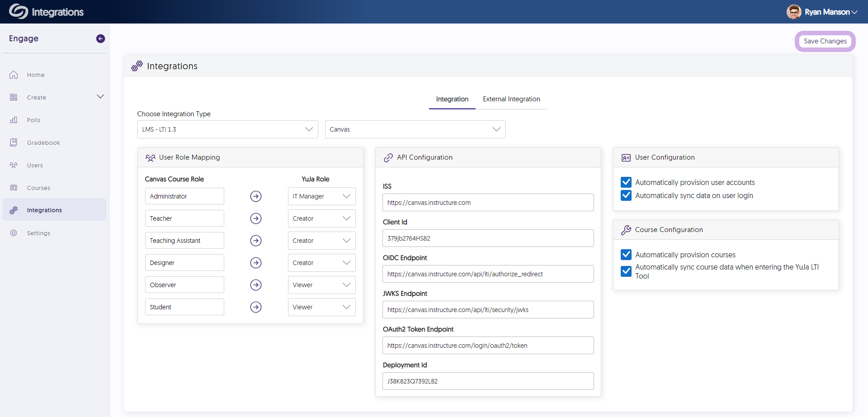Viewport: 868px width, 417px height.
Task: Click the Designer Canvas role field
Action: coord(184,263)
